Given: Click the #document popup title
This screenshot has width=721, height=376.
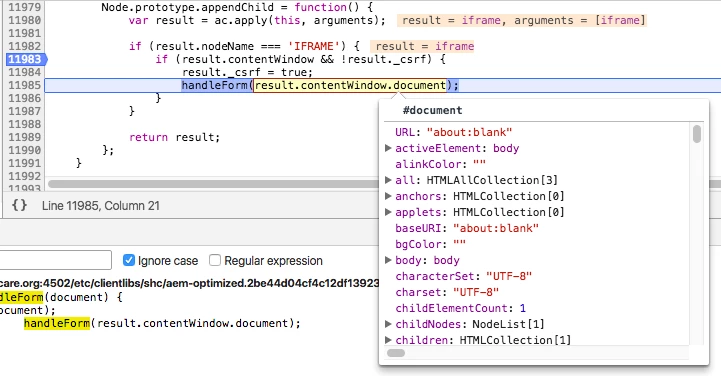Looking at the screenshot, I should pyautogui.click(x=432, y=110).
